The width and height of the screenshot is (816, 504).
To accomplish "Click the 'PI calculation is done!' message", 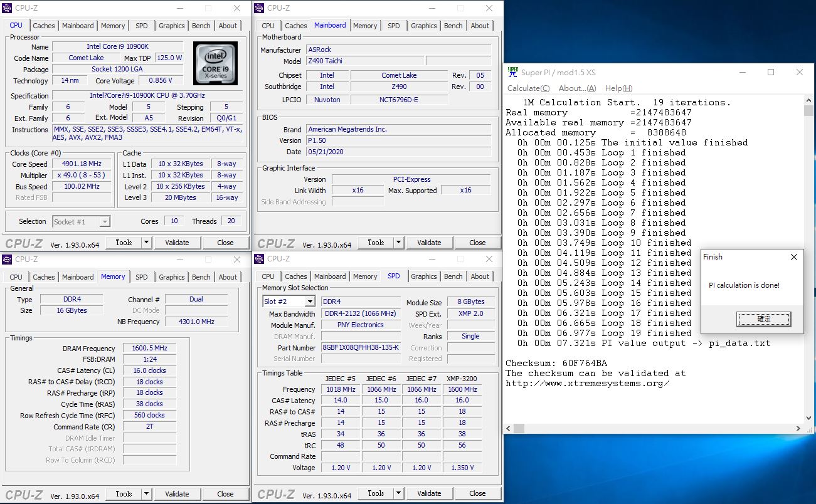I will (x=744, y=285).
